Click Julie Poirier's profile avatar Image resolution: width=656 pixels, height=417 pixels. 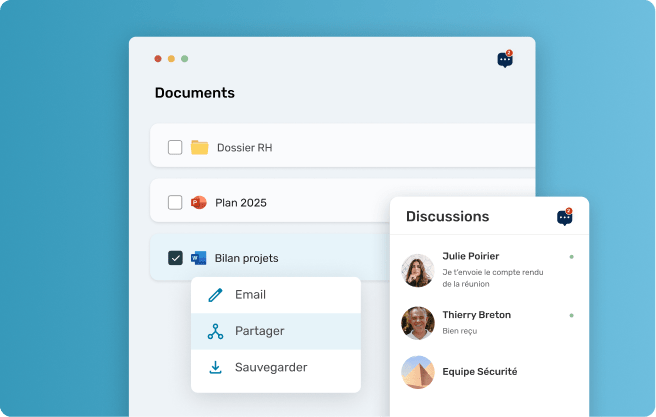click(x=418, y=270)
